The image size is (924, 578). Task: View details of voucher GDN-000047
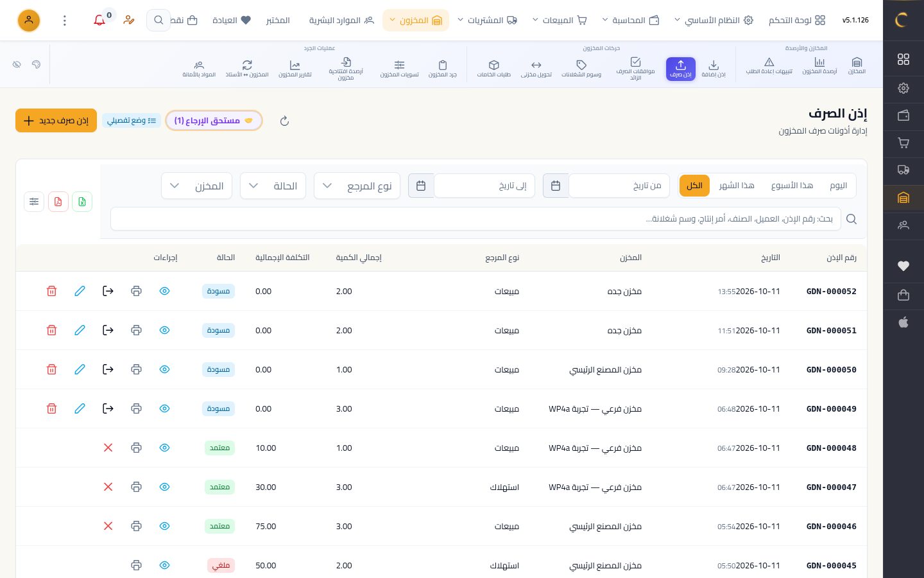pyautogui.click(x=164, y=487)
